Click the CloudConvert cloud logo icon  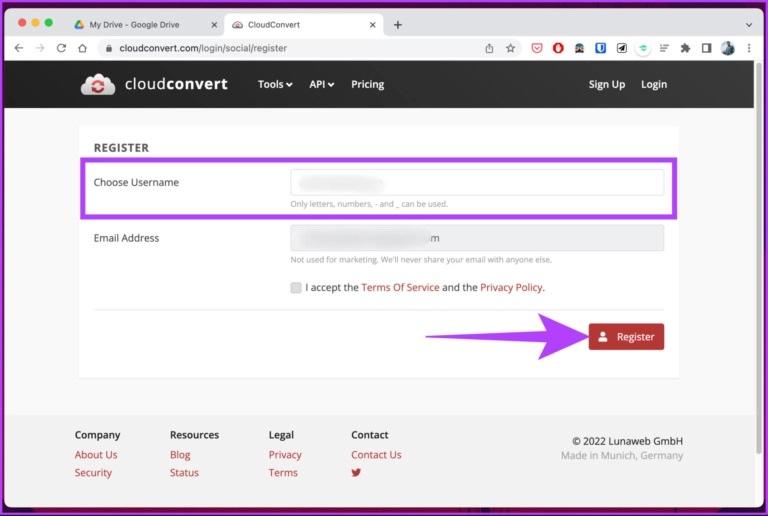coord(98,84)
